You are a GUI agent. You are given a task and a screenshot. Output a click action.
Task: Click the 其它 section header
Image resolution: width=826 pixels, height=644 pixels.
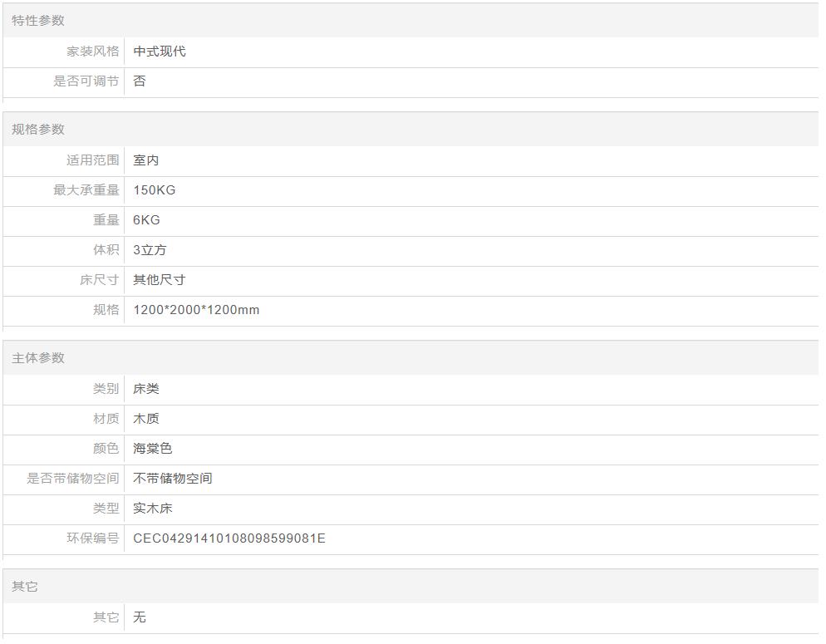point(25,586)
